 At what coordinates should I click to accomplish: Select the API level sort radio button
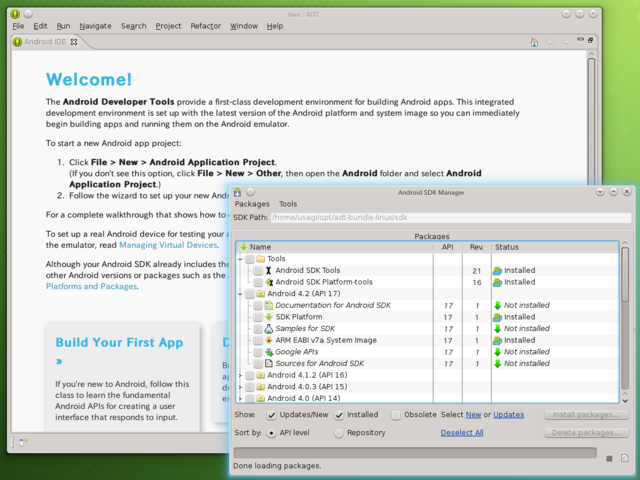pos(271,433)
